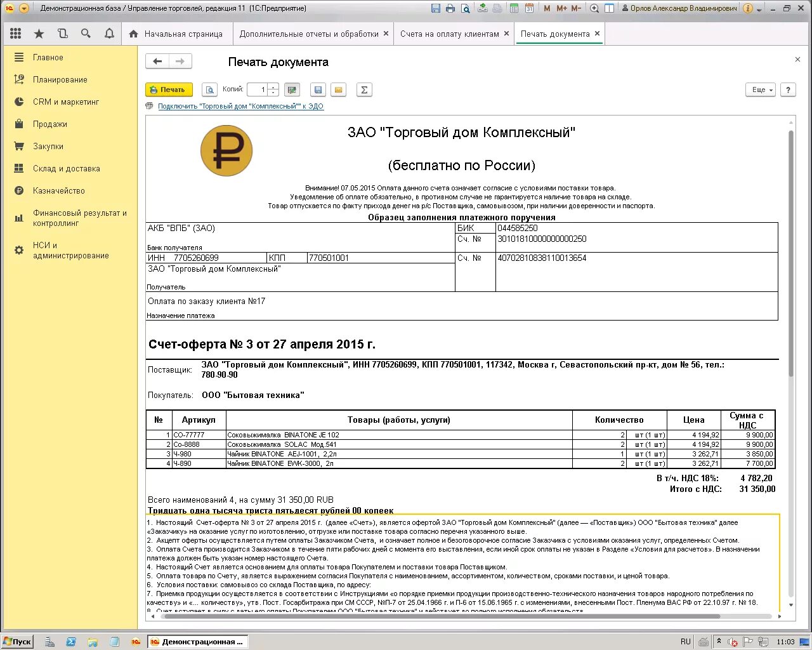Image resolution: width=812 pixels, height=650 pixels.
Task: Select cell Соковыжималка BINATONE JE 102
Action: pos(399,435)
